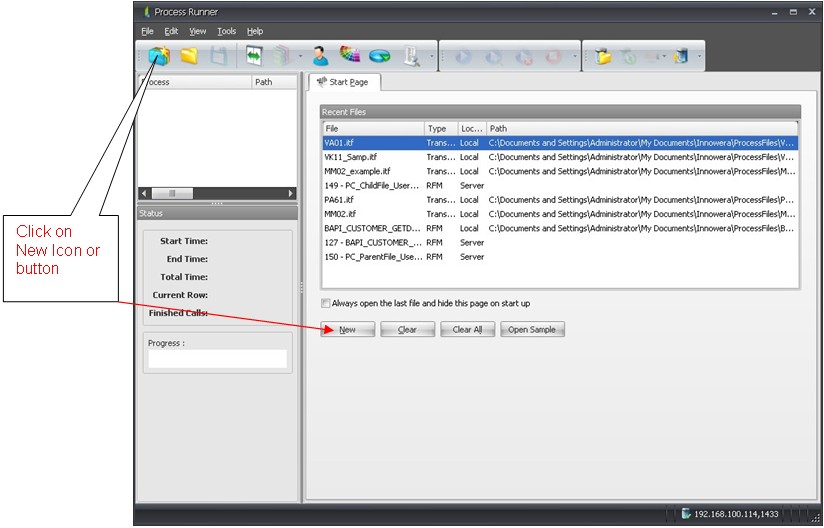This screenshot has height=528, width=824.
Task: Enable 'Always open the last file' checkbox
Action: (x=325, y=303)
